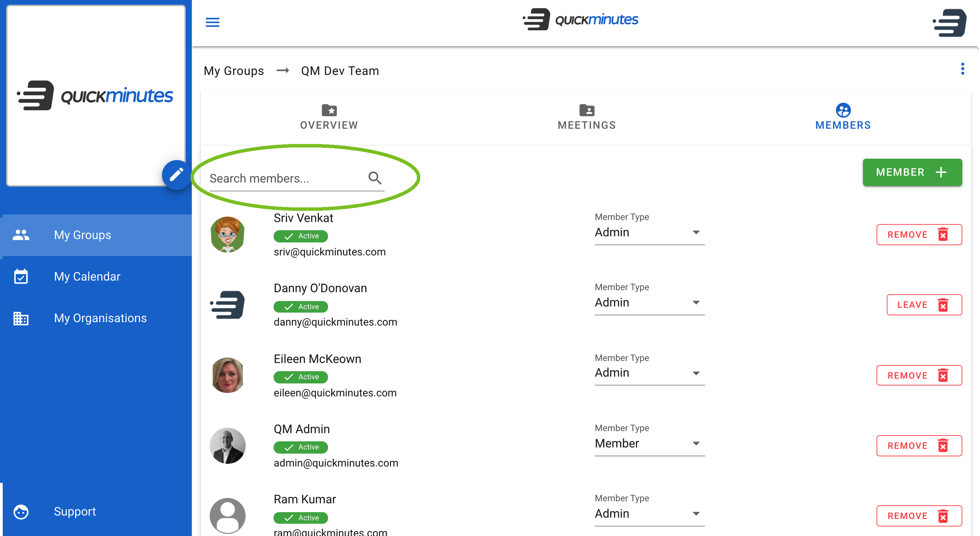Click the green Member add button
This screenshot has height=536, width=980.
coord(912,172)
